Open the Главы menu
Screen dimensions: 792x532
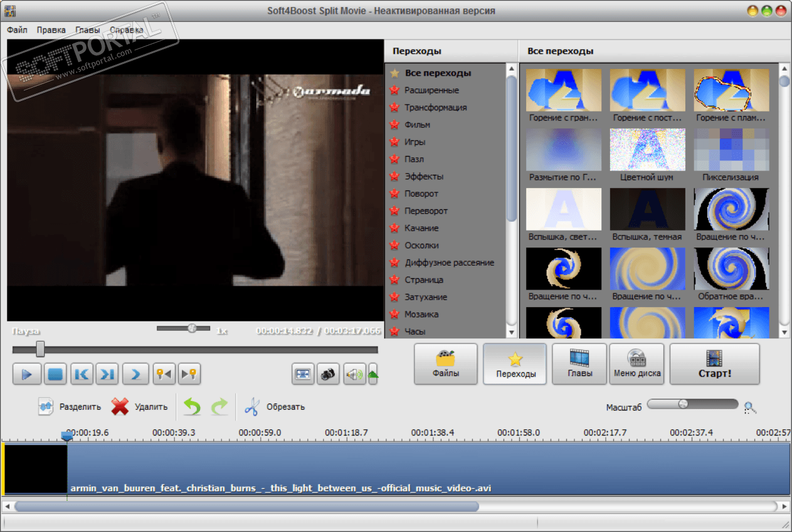click(x=87, y=29)
